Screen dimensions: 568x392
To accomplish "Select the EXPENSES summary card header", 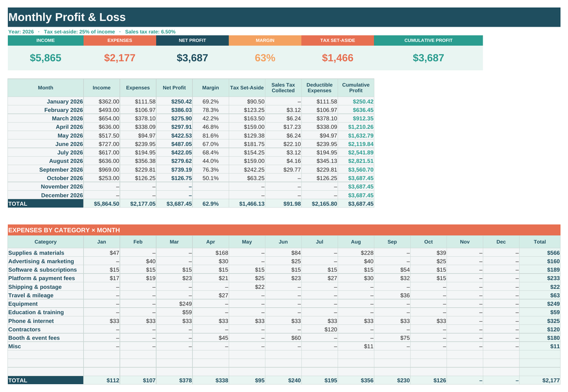I will coord(120,40).
